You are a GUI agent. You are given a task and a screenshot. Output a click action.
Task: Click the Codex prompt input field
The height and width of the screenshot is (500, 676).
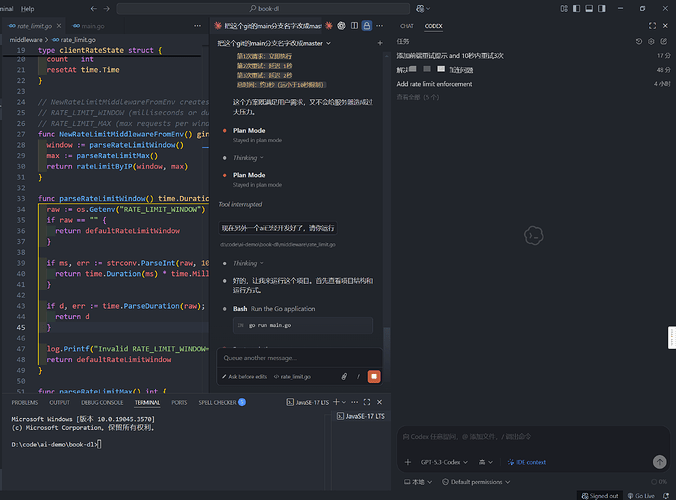tap(533, 437)
